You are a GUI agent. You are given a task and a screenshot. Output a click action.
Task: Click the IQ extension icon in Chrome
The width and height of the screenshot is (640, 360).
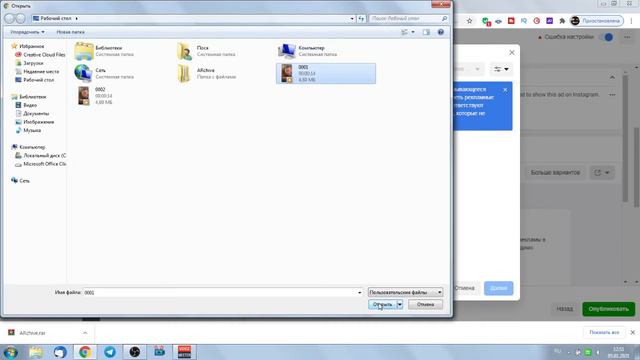(x=524, y=20)
